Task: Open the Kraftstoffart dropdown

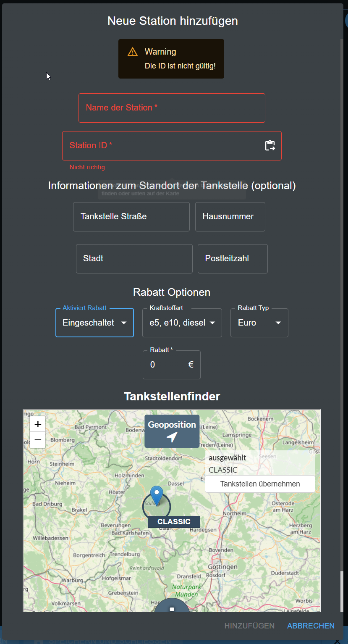Action: [x=182, y=323]
